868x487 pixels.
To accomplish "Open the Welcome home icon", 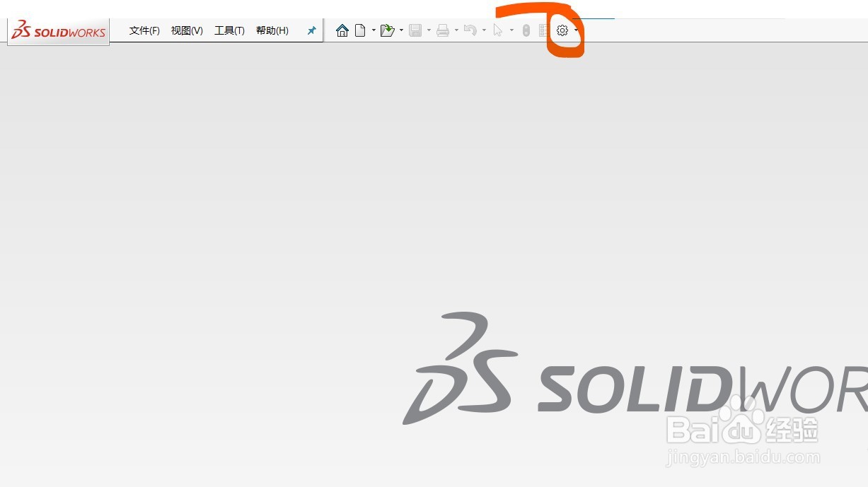I will tap(342, 30).
